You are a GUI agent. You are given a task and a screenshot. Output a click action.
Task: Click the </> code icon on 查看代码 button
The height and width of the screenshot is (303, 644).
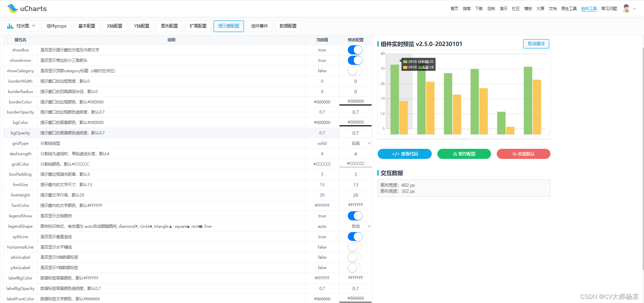pos(395,154)
